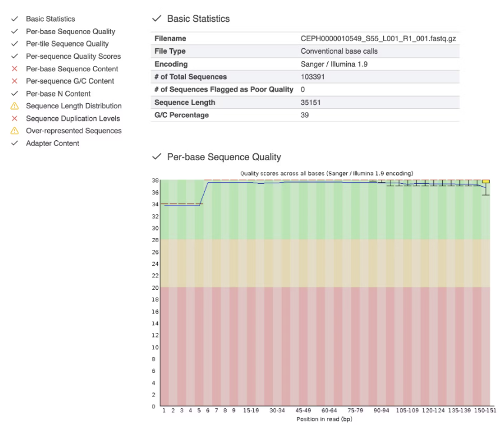Select the poor quality count 0
This screenshot has width=504, height=436.
pyautogui.click(x=303, y=90)
